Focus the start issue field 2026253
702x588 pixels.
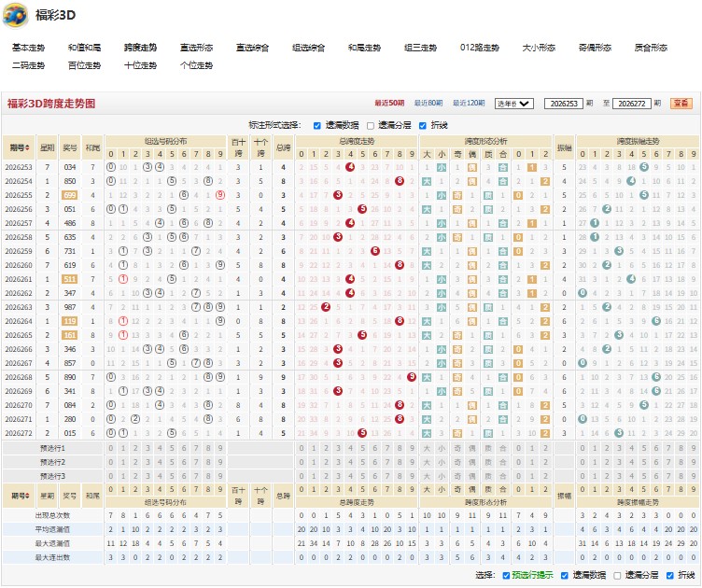(x=563, y=104)
